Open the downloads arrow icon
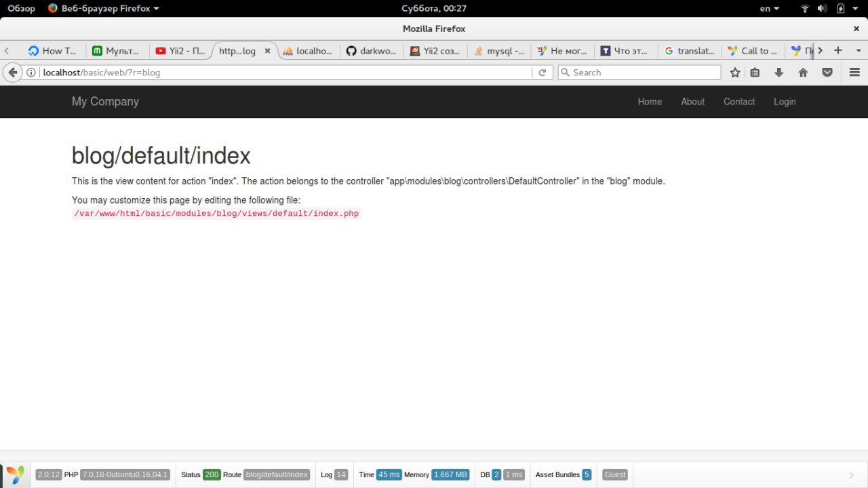 coord(778,73)
